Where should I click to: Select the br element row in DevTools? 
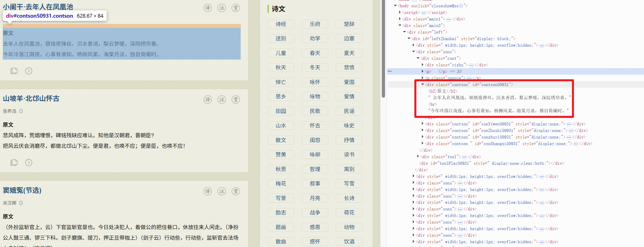[432, 104]
